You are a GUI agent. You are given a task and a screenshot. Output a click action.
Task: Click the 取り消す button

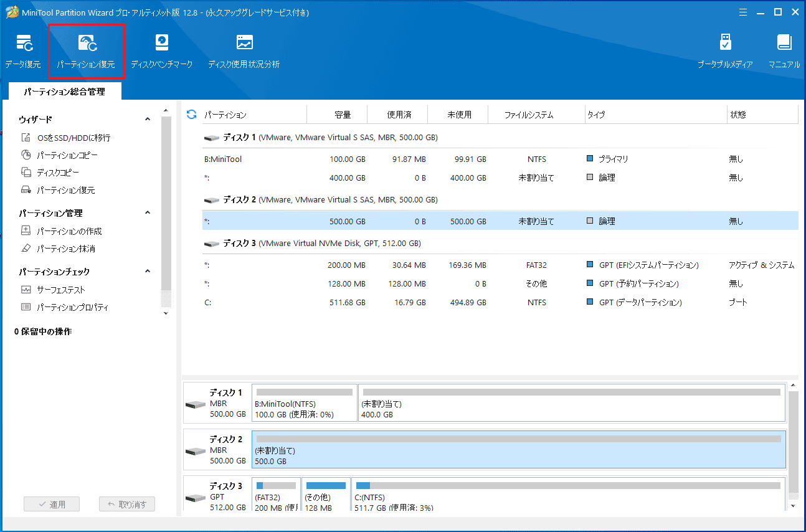pos(127,505)
